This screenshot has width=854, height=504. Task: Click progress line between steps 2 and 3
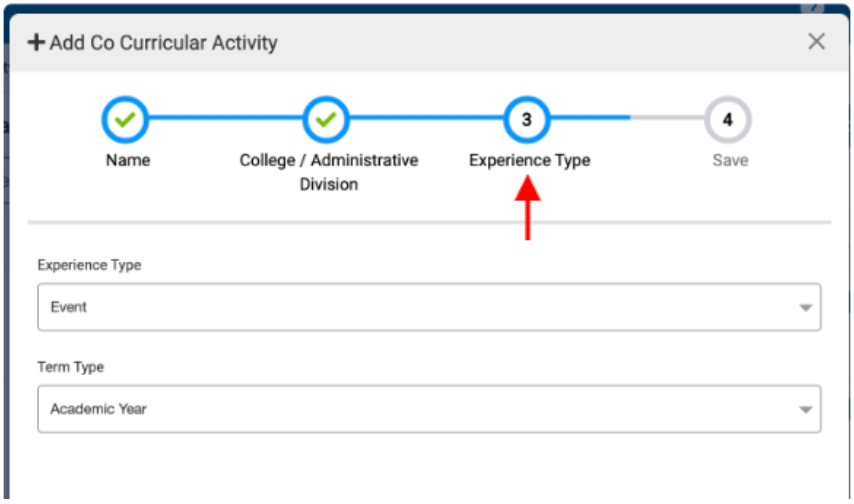tap(427, 119)
